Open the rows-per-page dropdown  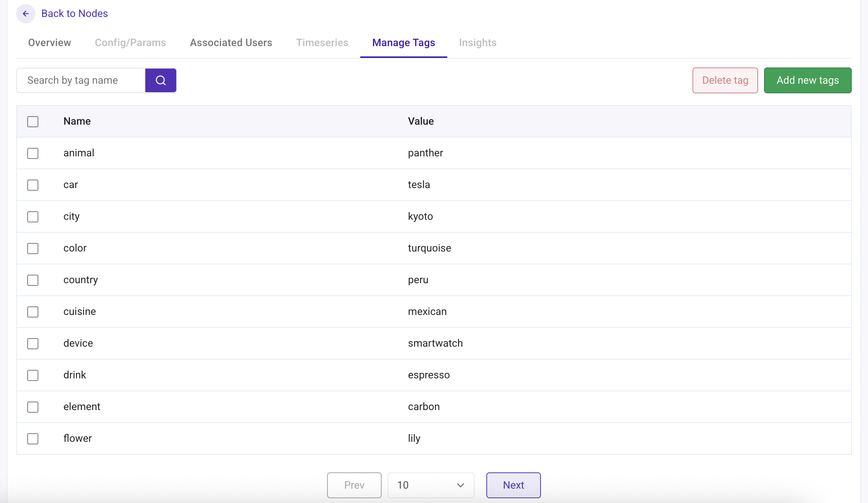[x=430, y=485]
